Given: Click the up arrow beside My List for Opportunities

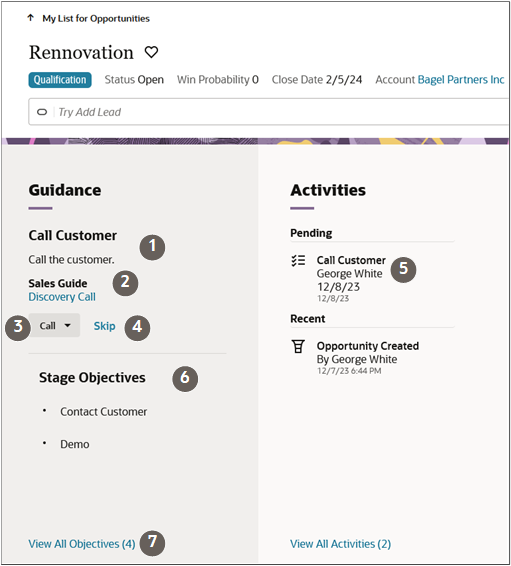Looking at the screenshot, I should point(31,18).
